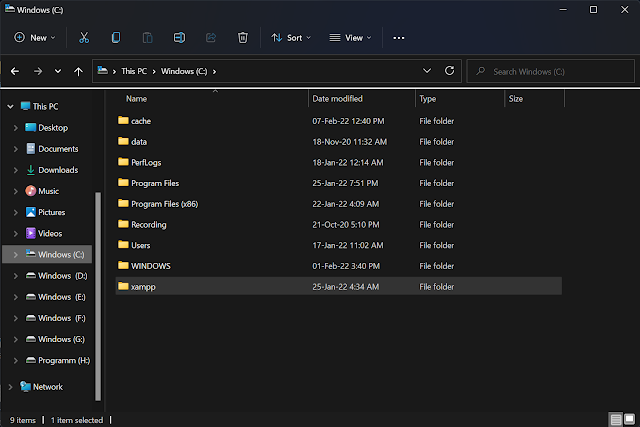640x427 pixels.
Task: Select the data folder name
Action: pyautogui.click(x=139, y=142)
